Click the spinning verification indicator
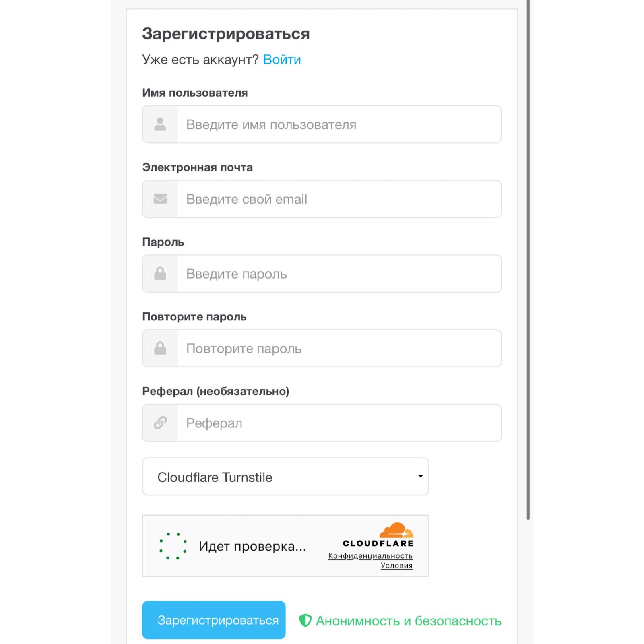Viewport: 644px width, 644px height. [173, 546]
